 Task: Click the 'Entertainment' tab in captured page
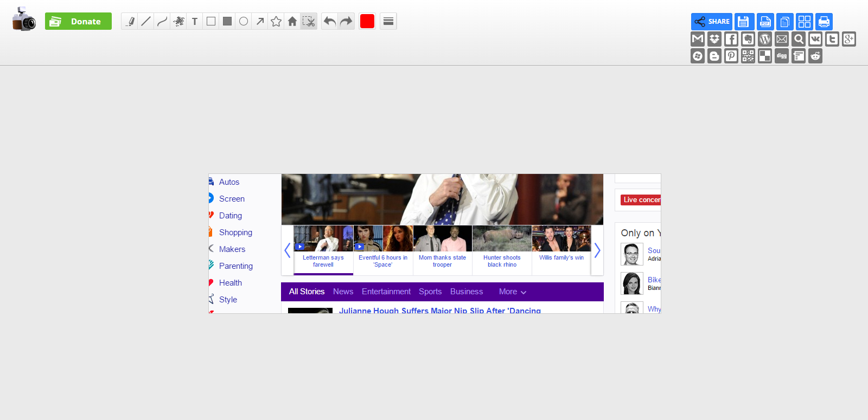386,292
